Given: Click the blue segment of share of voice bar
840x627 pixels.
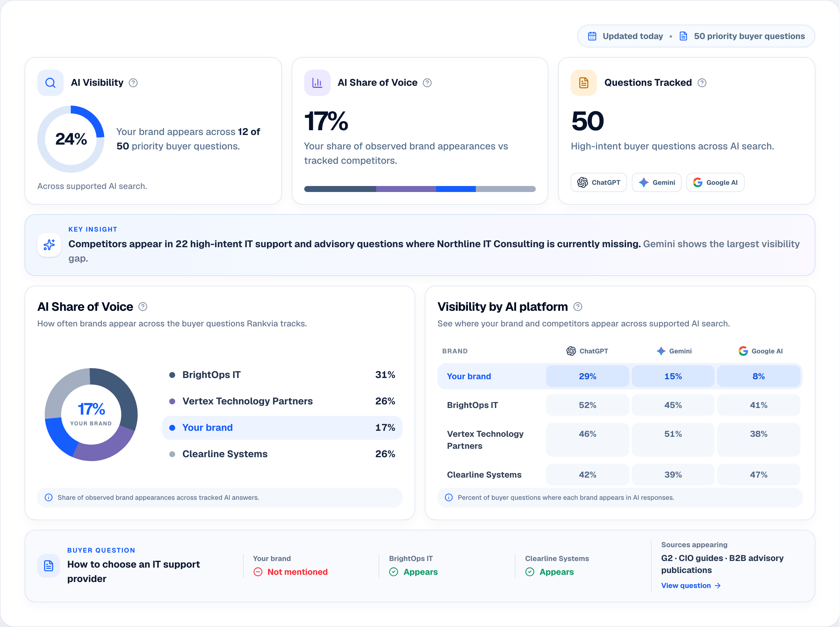Looking at the screenshot, I should click(456, 189).
